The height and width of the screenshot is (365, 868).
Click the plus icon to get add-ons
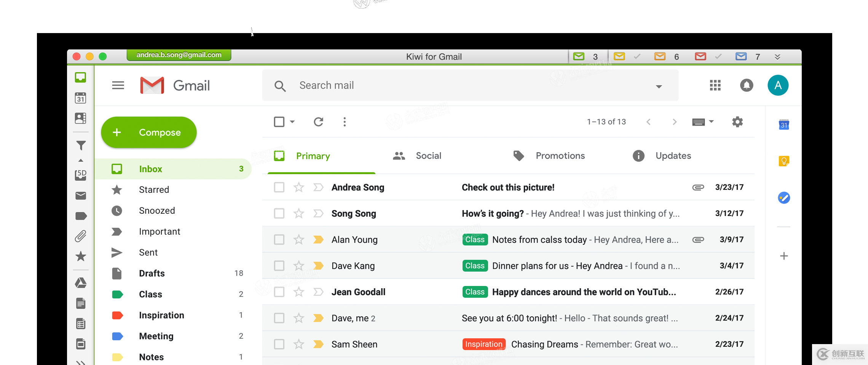click(784, 256)
